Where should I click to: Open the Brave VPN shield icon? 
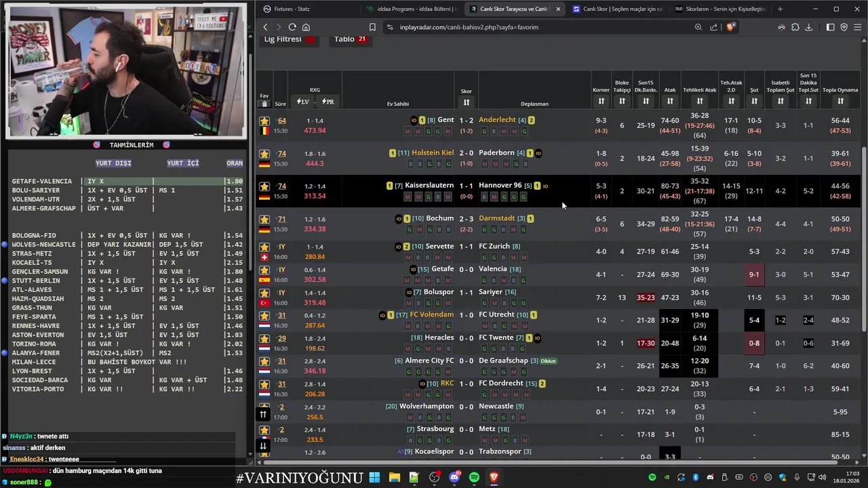point(844,27)
